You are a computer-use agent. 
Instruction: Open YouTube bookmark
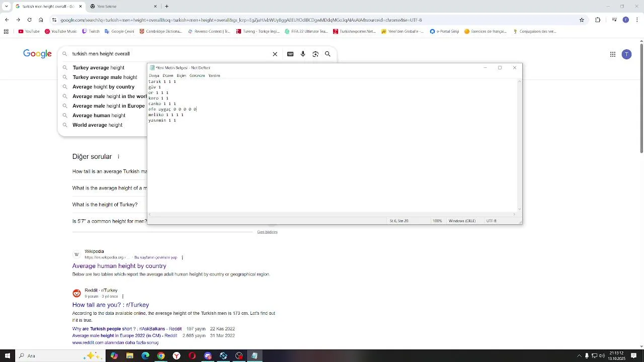click(29, 31)
